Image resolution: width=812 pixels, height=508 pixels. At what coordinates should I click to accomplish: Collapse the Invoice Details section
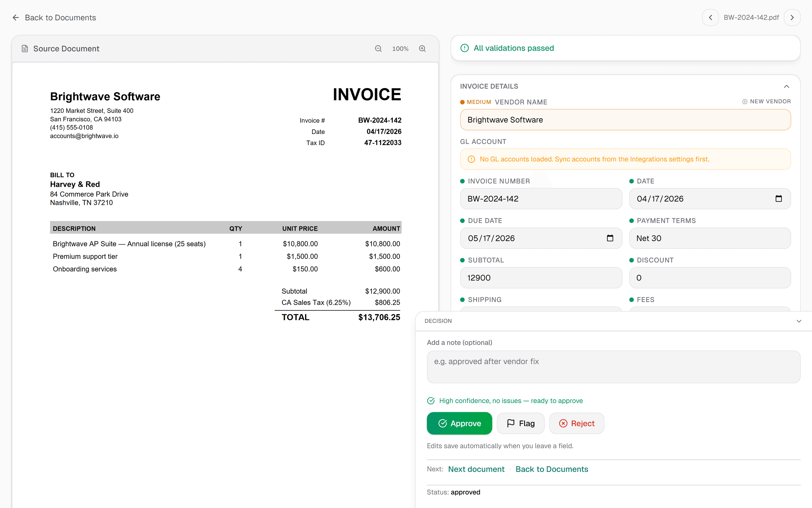click(x=786, y=86)
